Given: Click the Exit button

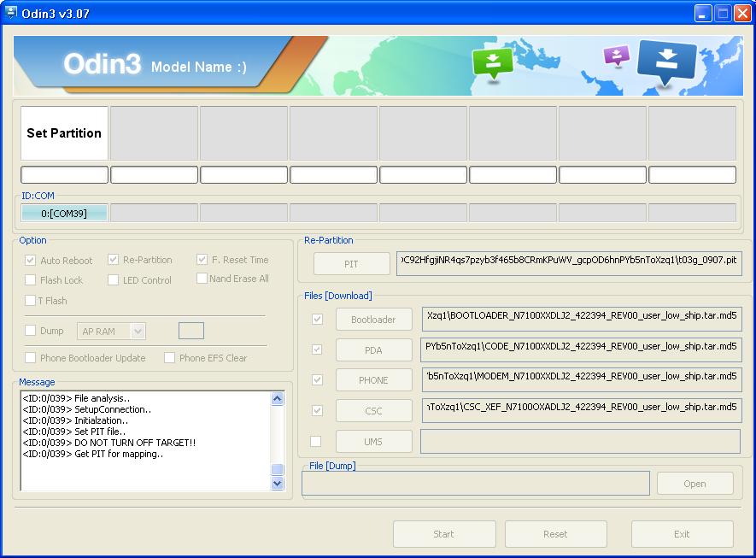Looking at the screenshot, I should click(683, 534).
